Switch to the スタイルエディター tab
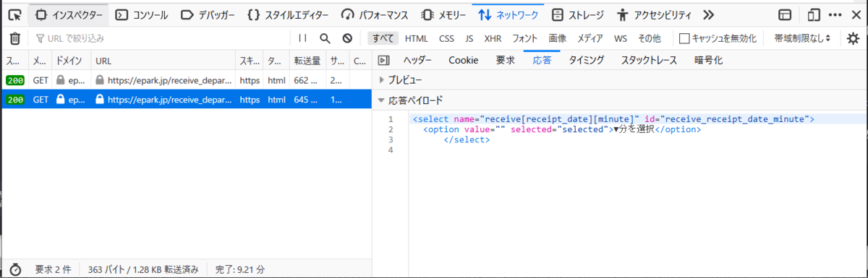The width and height of the screenshot is (868, 278). [x=287, y=14]
